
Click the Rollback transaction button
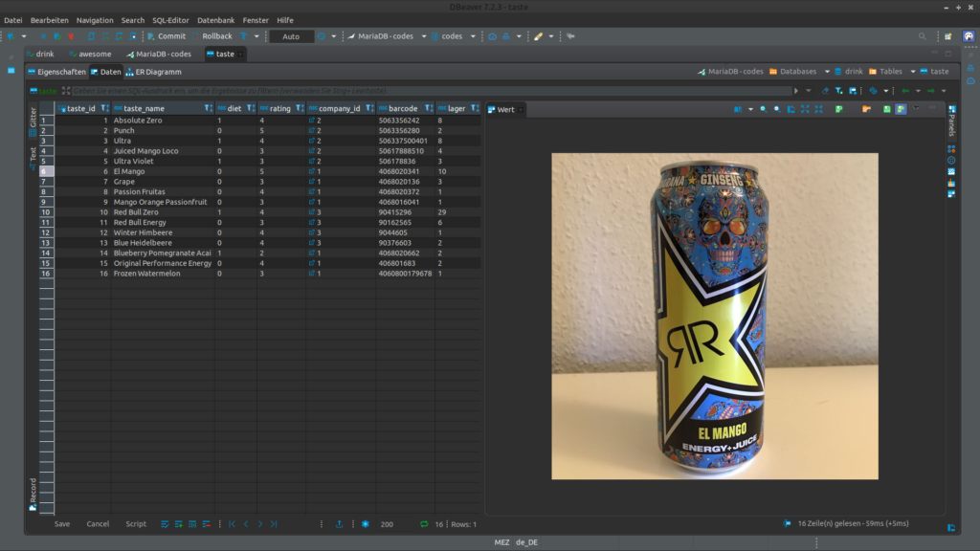[x=211, y=36]
